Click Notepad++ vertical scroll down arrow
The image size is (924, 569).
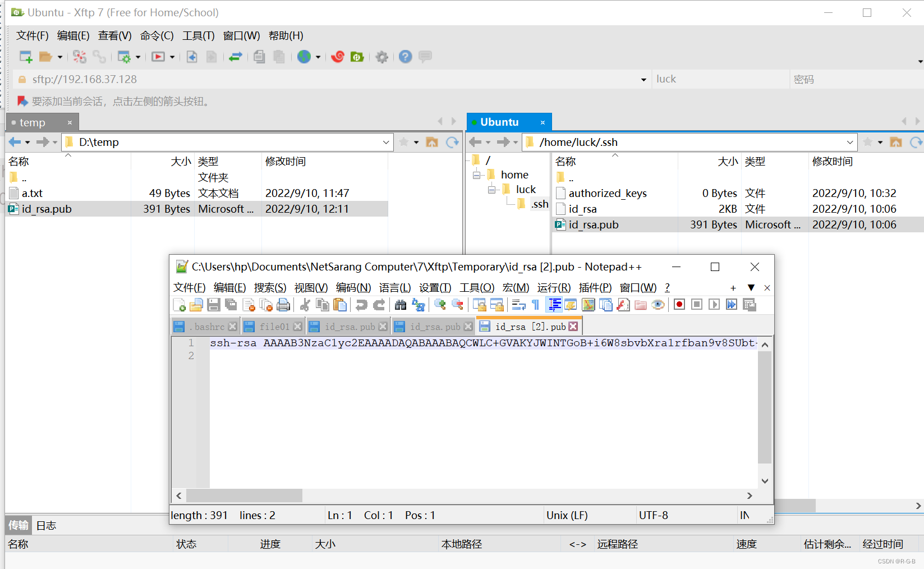[x=765, y=481]
